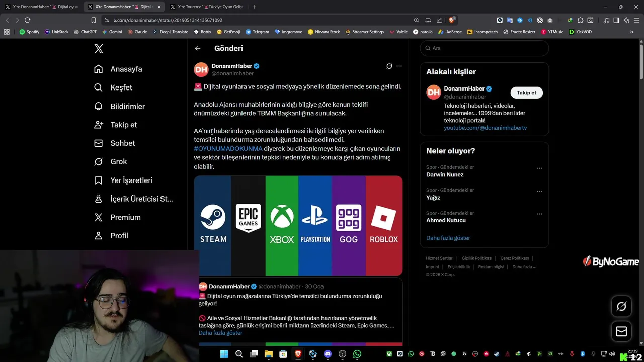Open Bildirimler notifications
644x362 pixels.
click(119, 106)
